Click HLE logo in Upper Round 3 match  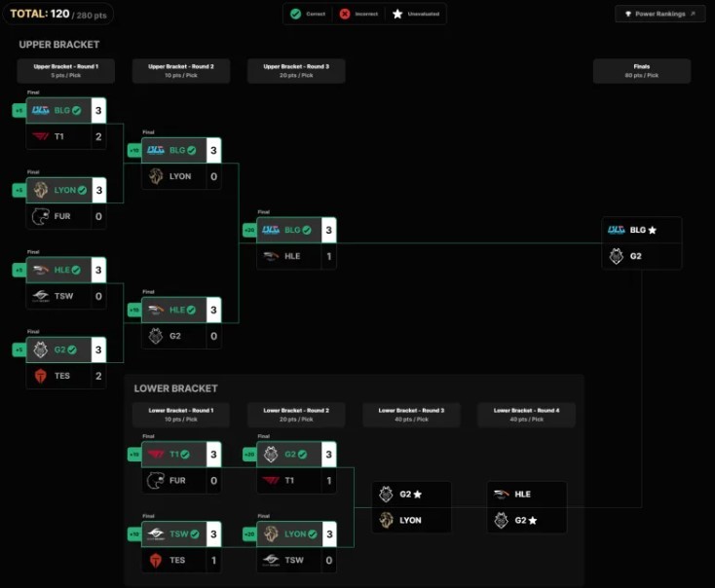point(271,256)
